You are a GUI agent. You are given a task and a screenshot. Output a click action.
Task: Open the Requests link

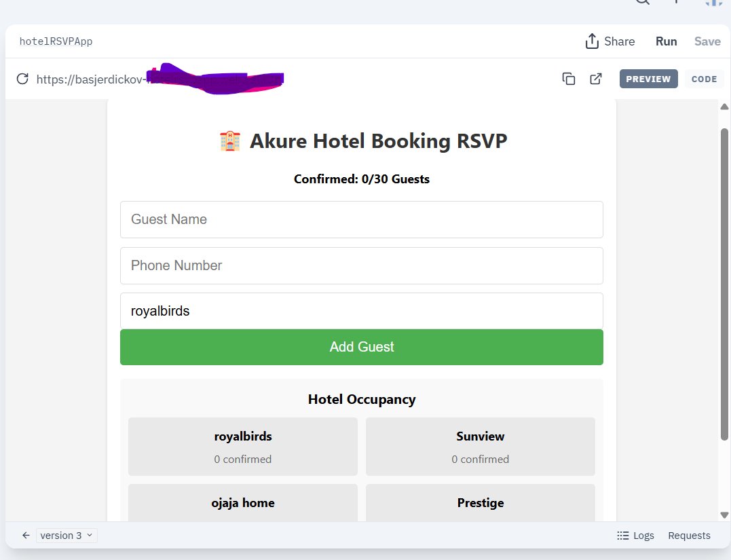click(x=689, y=536)
